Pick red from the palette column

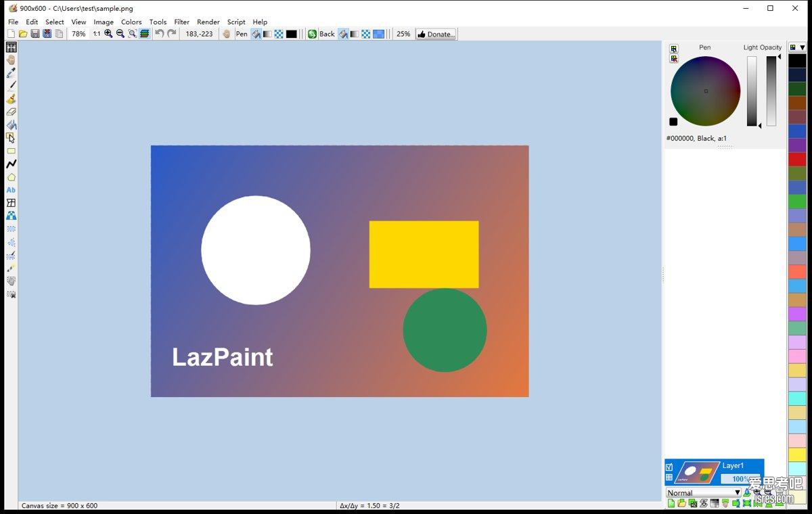click(797, 160)
